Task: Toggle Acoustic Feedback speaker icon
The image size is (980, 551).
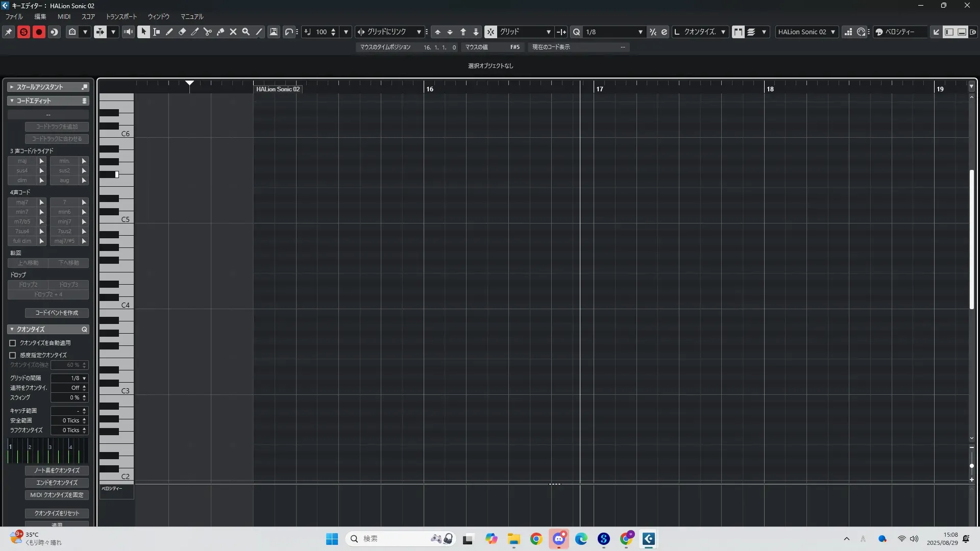Action: point(129,32)
